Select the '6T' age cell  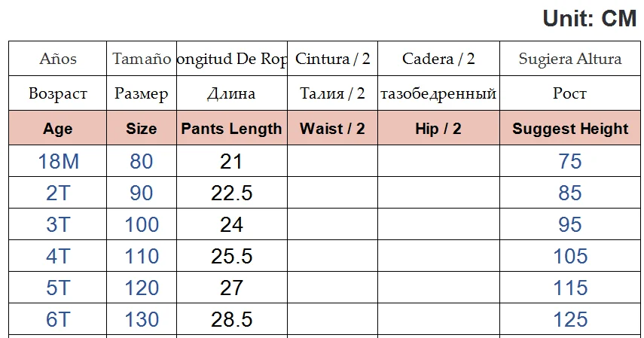point(58,319)
